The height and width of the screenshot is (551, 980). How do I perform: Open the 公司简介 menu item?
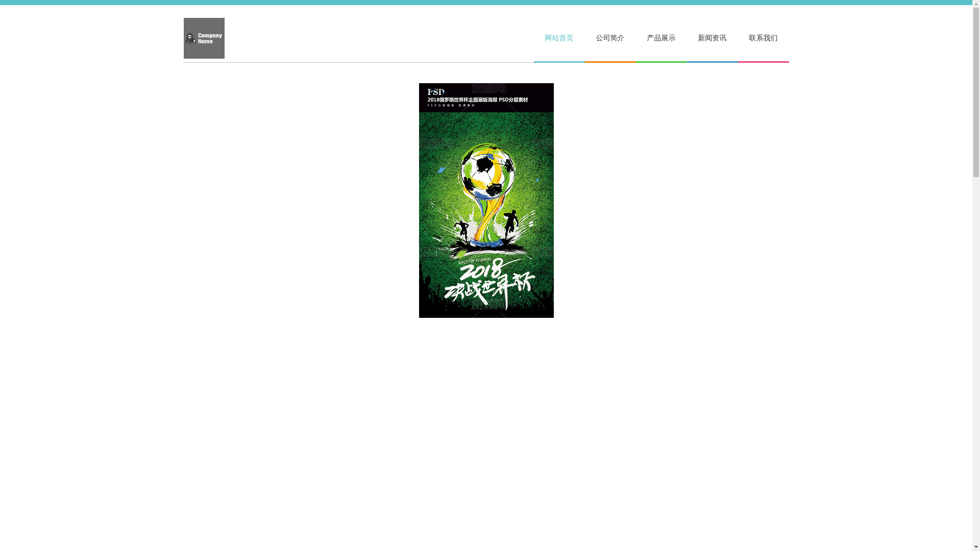pos(610,38)
